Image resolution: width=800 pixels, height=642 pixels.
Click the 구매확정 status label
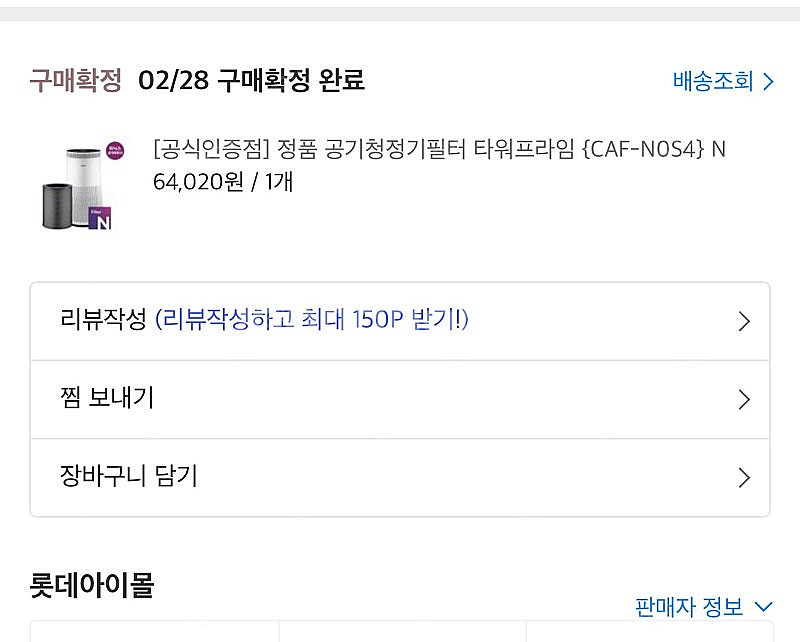click(x=75, y=80)
